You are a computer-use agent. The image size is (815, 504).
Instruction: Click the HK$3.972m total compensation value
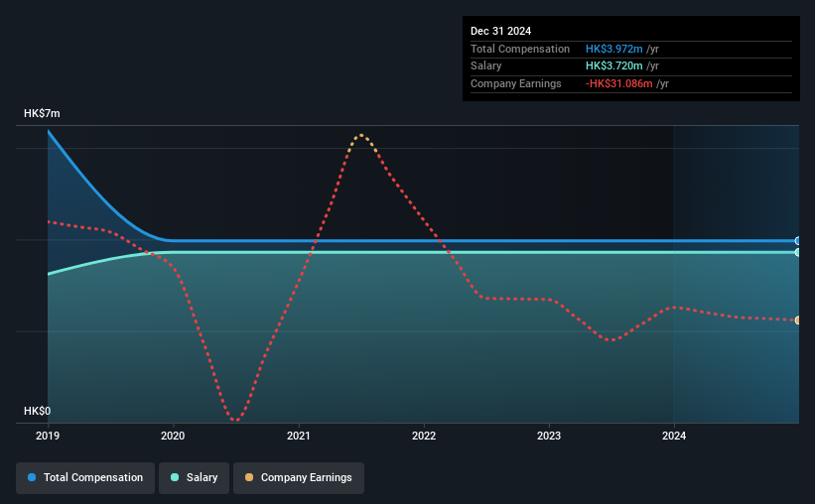(x=613, y=49)
